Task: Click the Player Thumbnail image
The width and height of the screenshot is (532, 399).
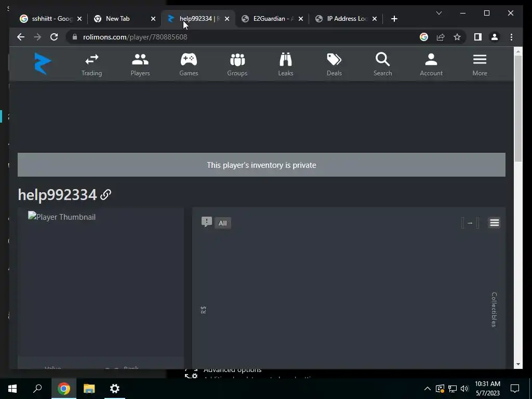Action: click(62, 217)
